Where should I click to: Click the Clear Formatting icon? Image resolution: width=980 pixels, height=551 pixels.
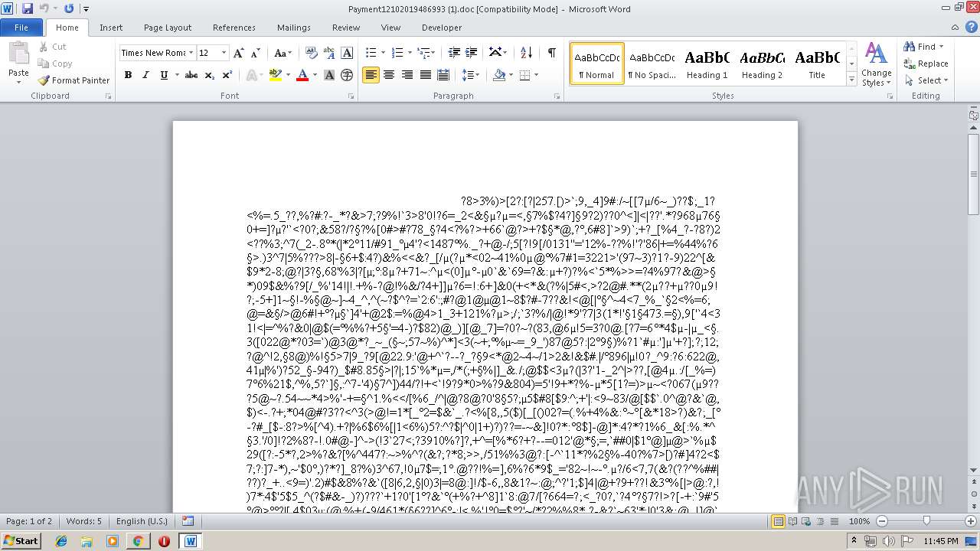312,53
